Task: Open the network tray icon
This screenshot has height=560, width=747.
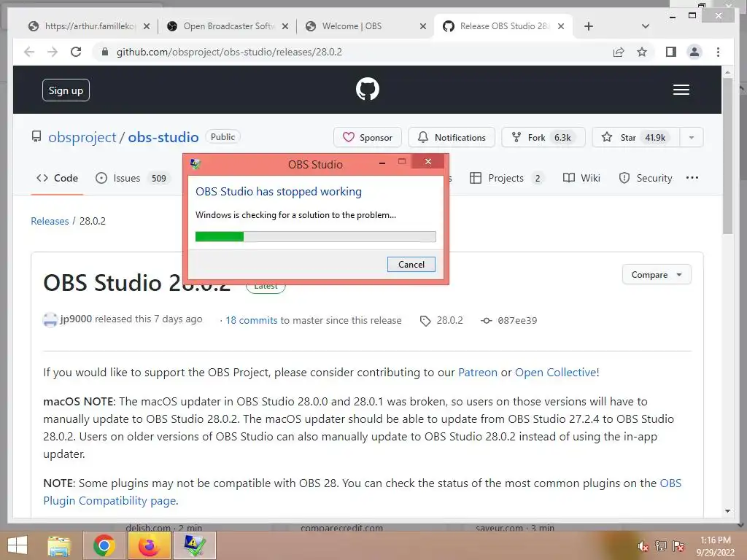Action: 660,546
